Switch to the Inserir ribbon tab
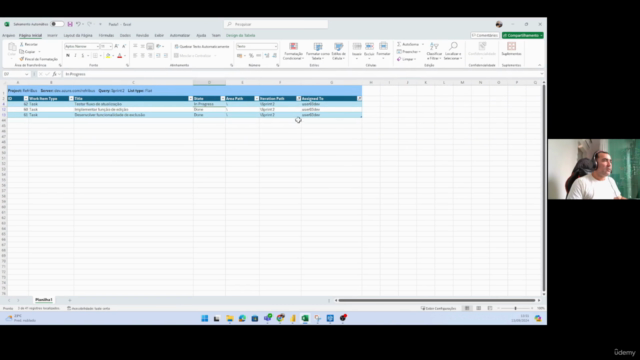The image size is (640, 360). (52, 36)
